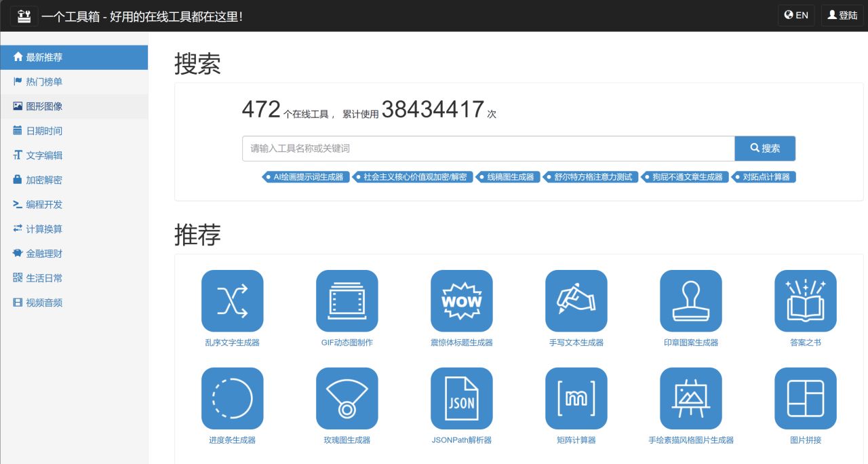Image resolution: width=868 pixels, height=464 pixels.
Task: Click the AI绘画提示词生成器 tag
Action: coord(307,177)
